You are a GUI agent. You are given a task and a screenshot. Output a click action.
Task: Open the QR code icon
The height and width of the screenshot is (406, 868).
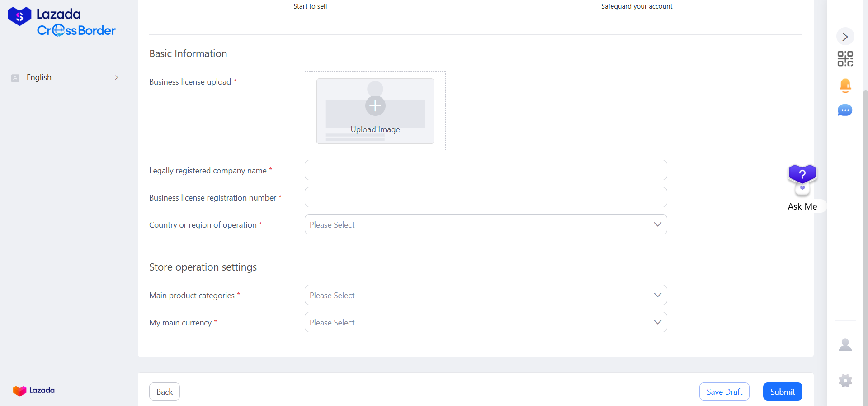[845, 59]
